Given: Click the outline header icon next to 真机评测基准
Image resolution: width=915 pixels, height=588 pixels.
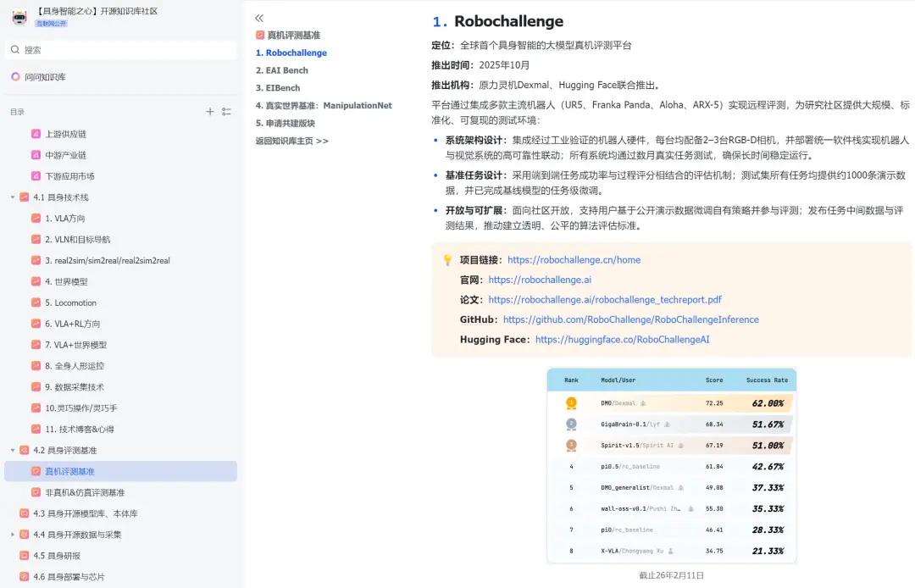Looking at the screenshot, I should pyautogui.click(x=260, y=35).
